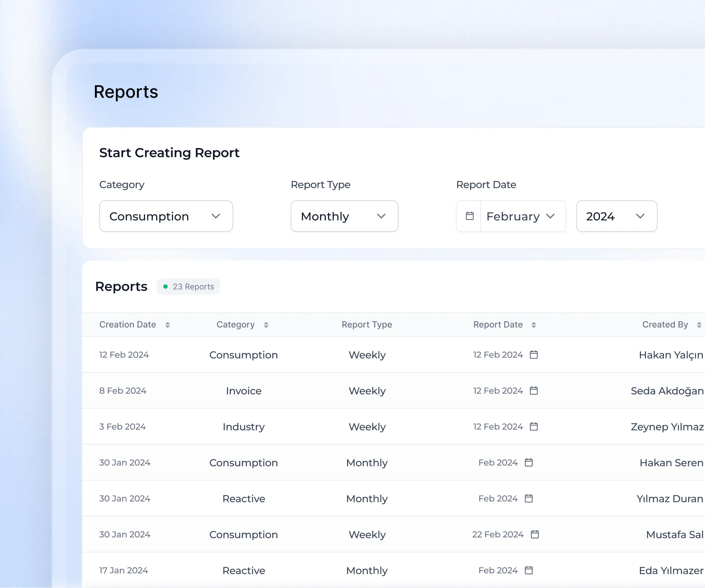Sort table by Report Date arrows

pos(533,325)
